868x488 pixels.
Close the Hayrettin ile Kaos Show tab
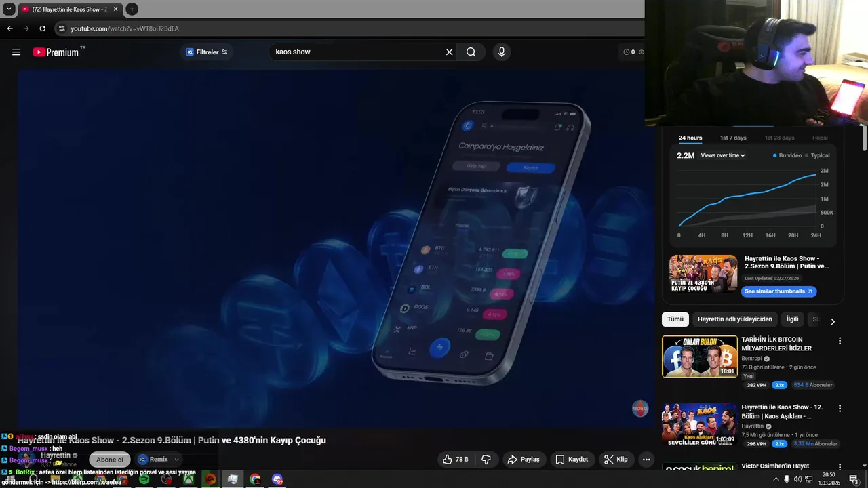(x=115, y=9)
